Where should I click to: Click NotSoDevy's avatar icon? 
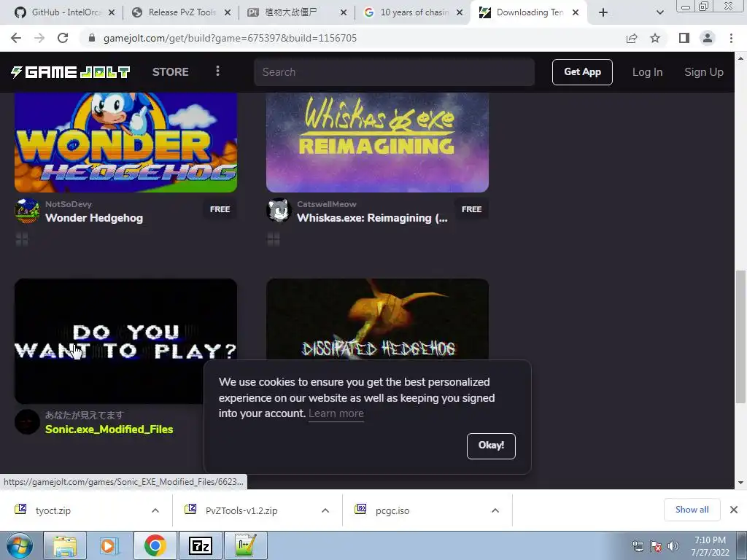pyautogui.click(x=27, y=211)
